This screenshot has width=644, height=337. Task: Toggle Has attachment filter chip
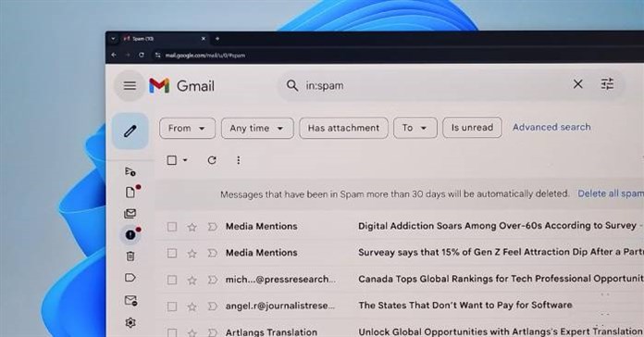pyautogui.click(x=344, y=128)
